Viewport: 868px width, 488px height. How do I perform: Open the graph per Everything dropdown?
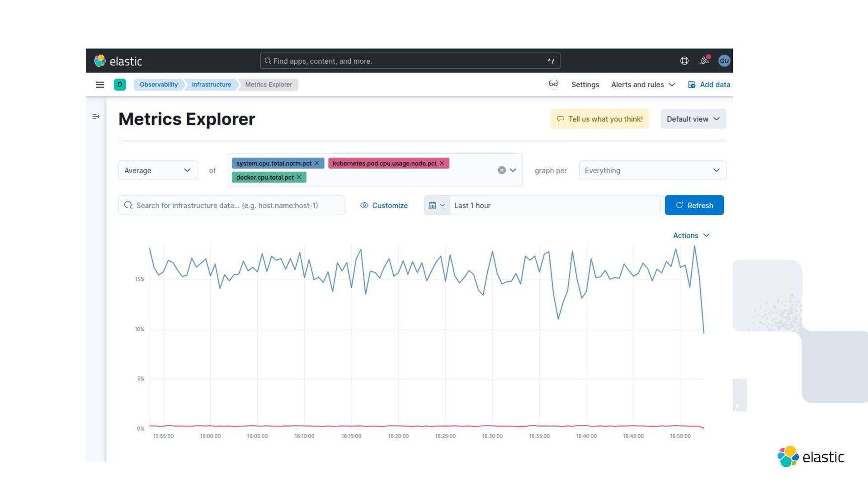point(652,170)
